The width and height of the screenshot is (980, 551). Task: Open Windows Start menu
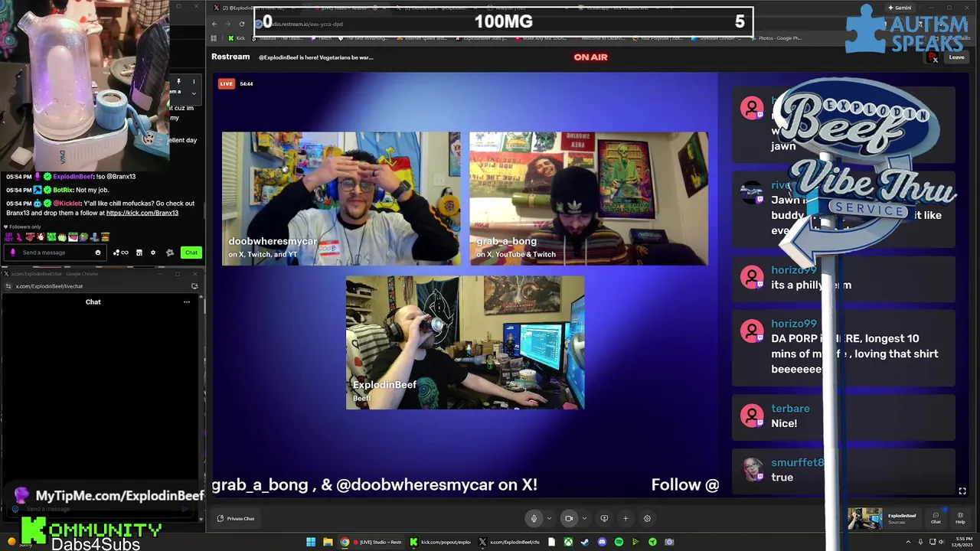311,542
